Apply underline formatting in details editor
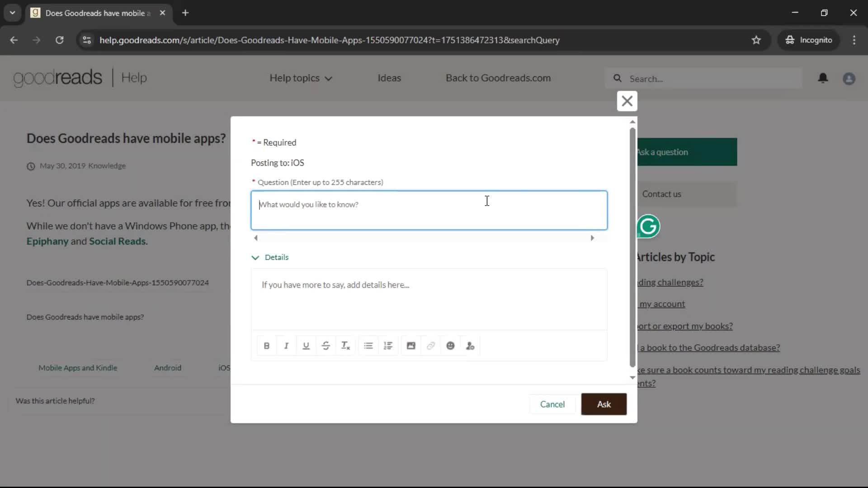The width and height of the screenshot is (868, 488). [306, 346]
